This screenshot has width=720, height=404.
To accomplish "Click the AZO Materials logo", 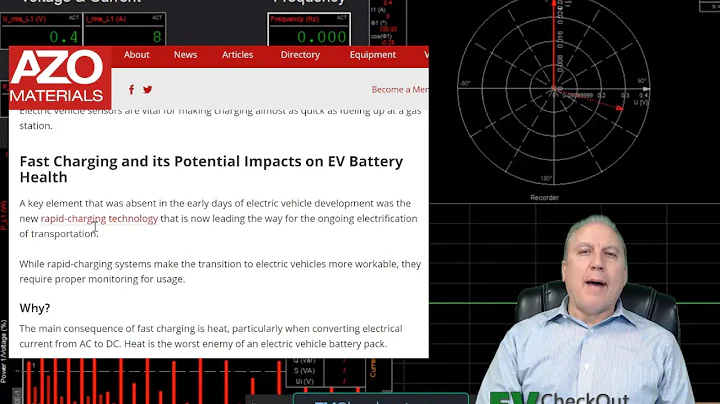I will coord(60,77).
